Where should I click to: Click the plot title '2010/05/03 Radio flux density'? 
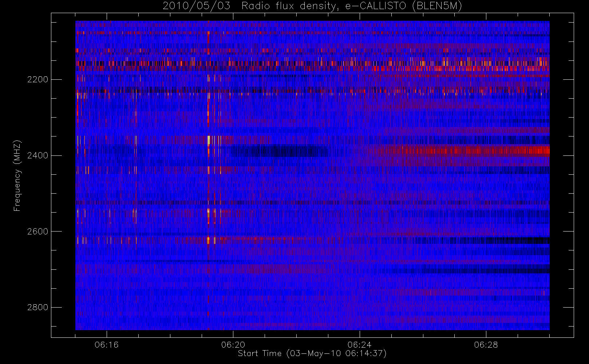pyautogui.click(x=312, y=6)
